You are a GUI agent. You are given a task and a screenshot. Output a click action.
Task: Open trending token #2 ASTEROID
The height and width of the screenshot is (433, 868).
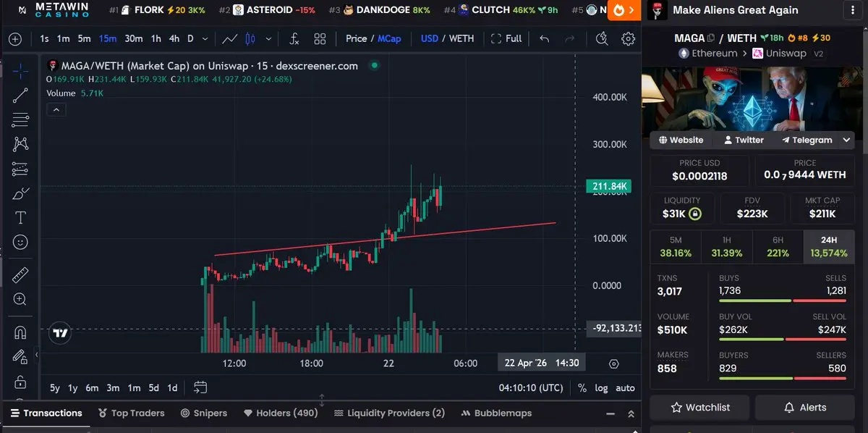click(267, 10)
